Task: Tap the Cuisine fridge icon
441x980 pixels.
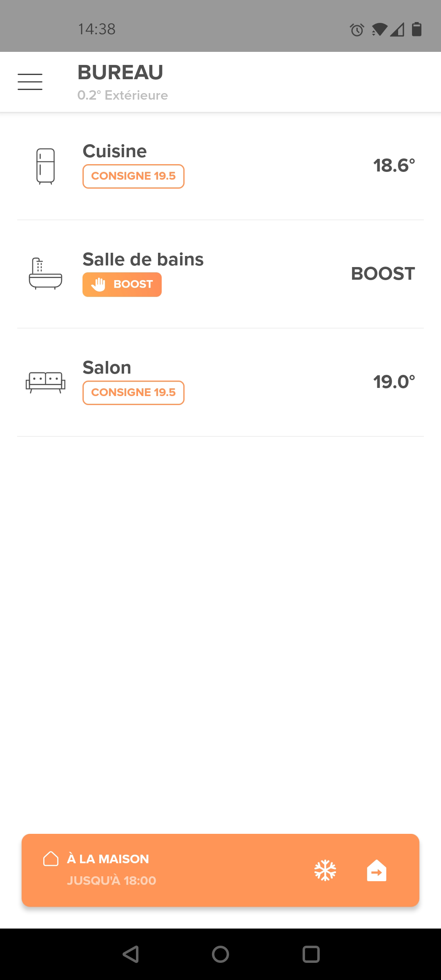Action: [45, 166]
